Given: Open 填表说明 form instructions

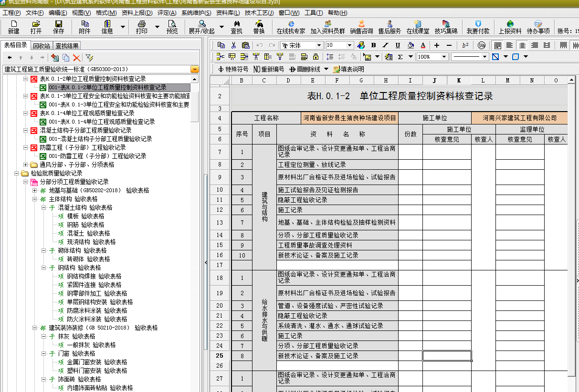Looking at the screenshot, I should [348, 69].
